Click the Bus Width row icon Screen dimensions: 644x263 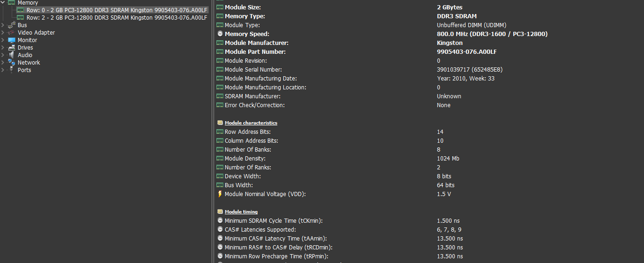[x=220, y=185]
